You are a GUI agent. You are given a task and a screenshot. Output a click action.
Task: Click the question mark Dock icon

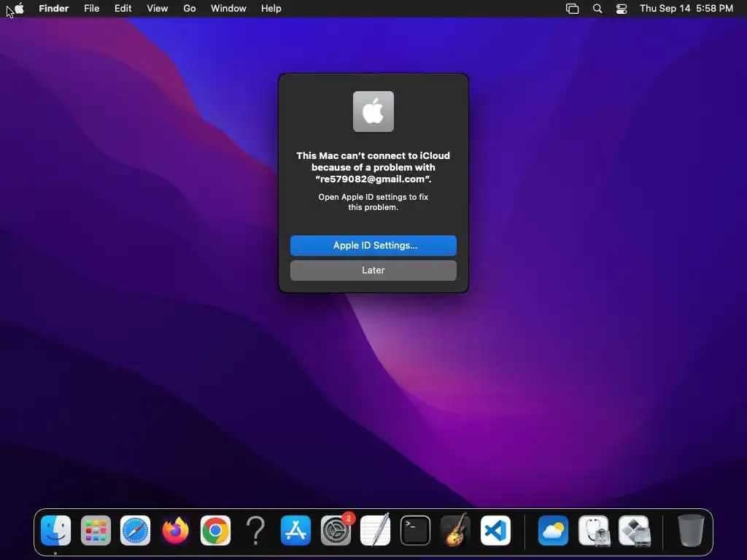click(x=255, y=530)
